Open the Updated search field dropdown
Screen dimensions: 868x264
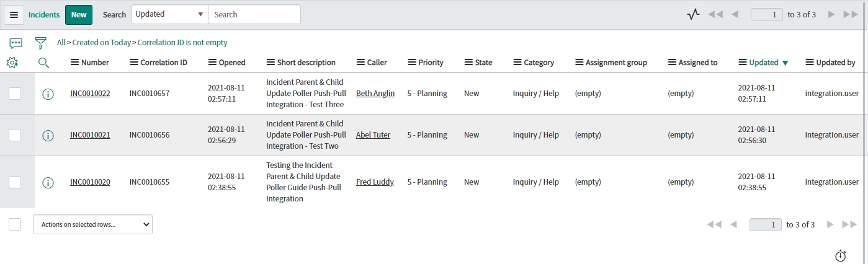coord(169,14)
